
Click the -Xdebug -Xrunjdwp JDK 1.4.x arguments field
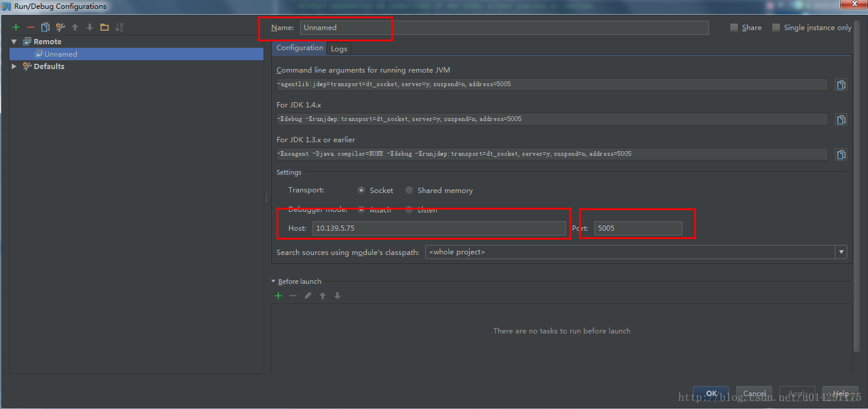pyautogui.click(x=552, y=119)
